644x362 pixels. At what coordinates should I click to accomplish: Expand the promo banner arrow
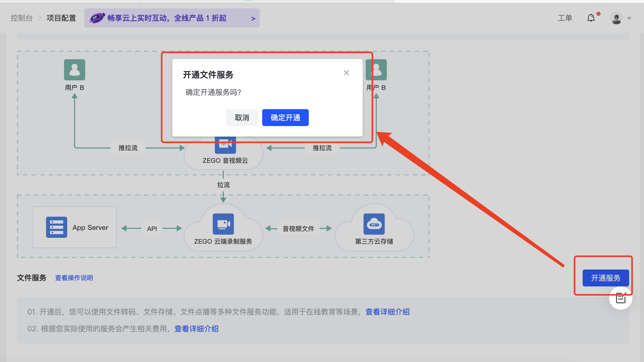253,18
